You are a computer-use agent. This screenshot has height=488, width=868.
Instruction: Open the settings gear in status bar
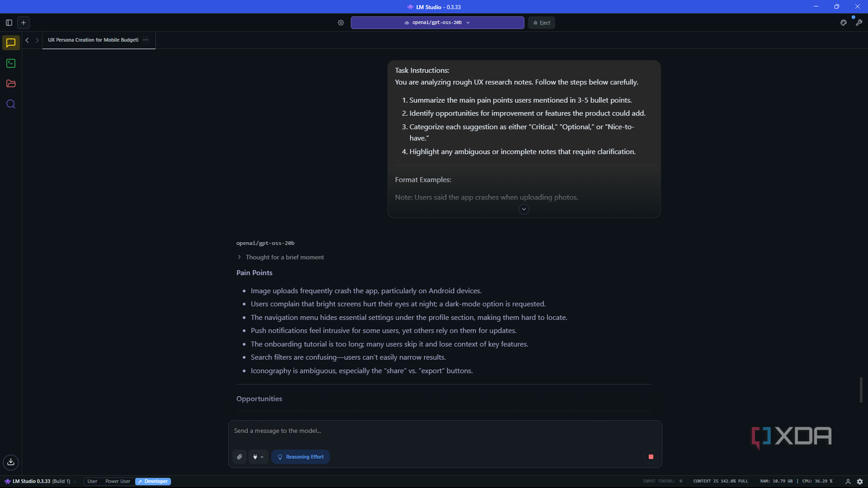(x=860, y=482)
